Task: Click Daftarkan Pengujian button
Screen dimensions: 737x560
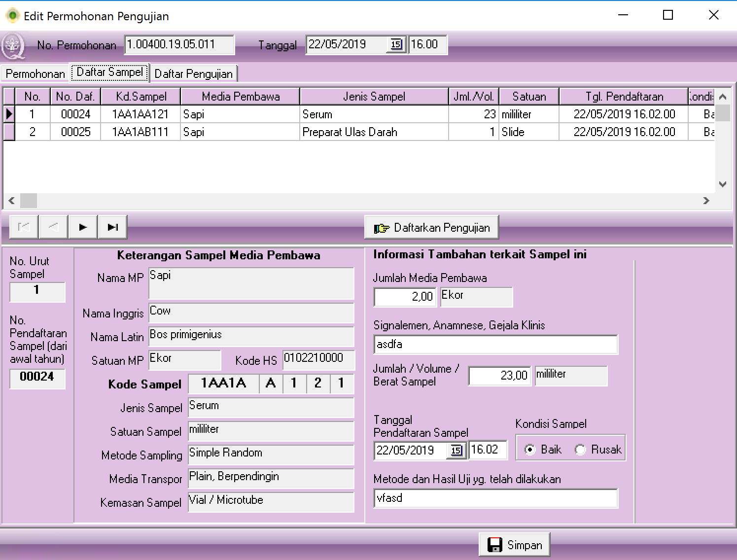Action: pyautogui.click(x=432, y=228)
